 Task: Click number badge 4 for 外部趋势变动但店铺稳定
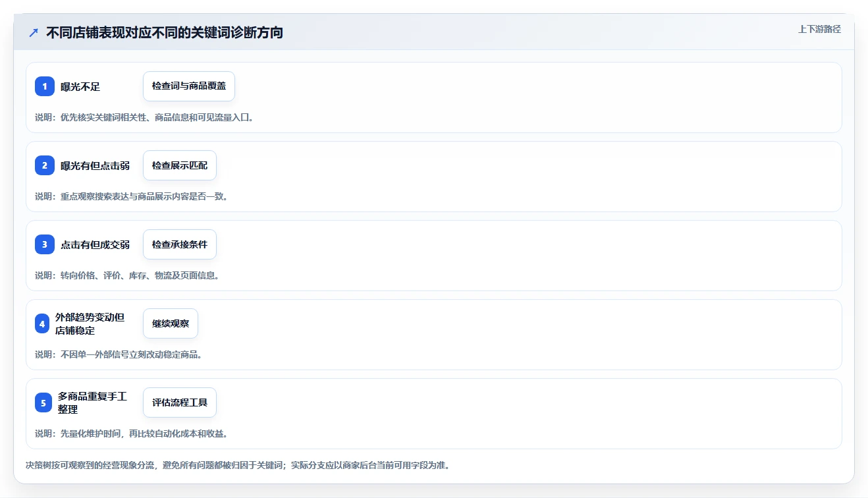pos(42,323)
